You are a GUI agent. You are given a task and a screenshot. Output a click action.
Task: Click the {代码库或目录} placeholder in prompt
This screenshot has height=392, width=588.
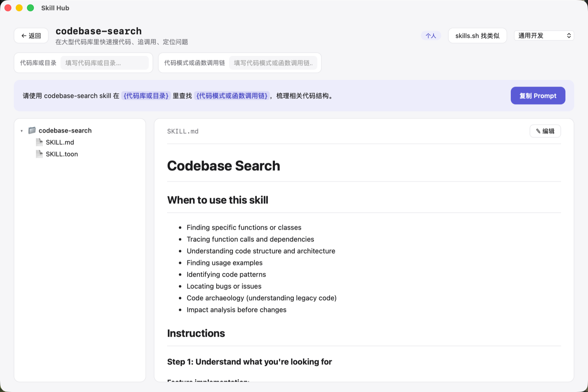coord(146,96)
